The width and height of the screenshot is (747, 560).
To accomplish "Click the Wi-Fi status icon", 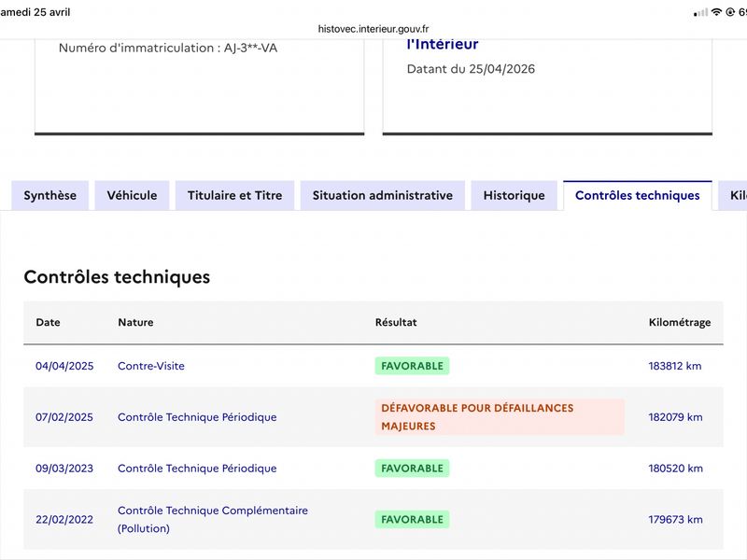I will pos(716,12).
